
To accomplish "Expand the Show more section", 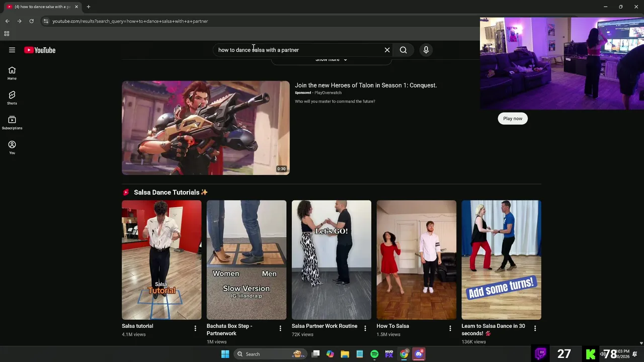I will 331,59.
